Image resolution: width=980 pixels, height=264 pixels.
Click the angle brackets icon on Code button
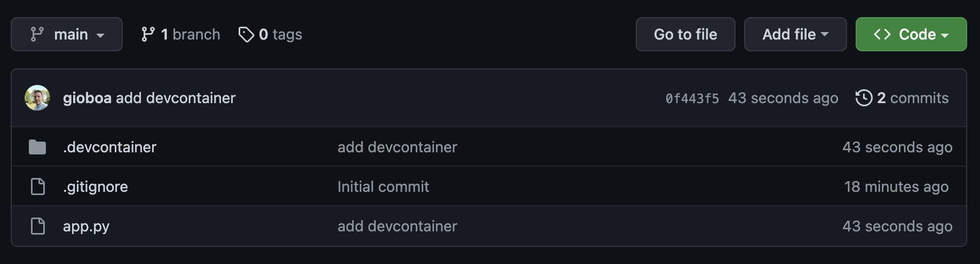coord(882,35)
